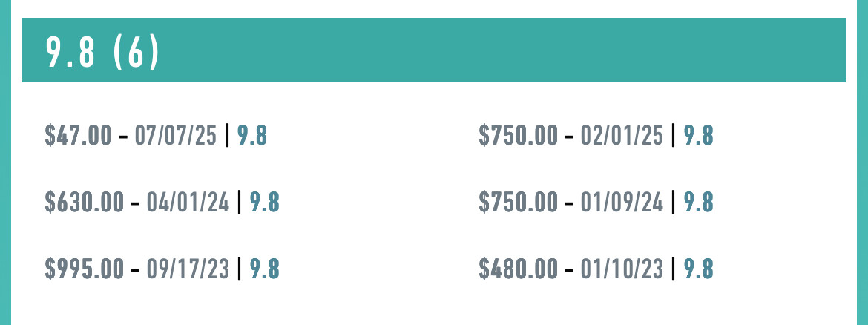Open the $47.00 sale from 07/07/25
868x325 pixels.
(78, 135)
